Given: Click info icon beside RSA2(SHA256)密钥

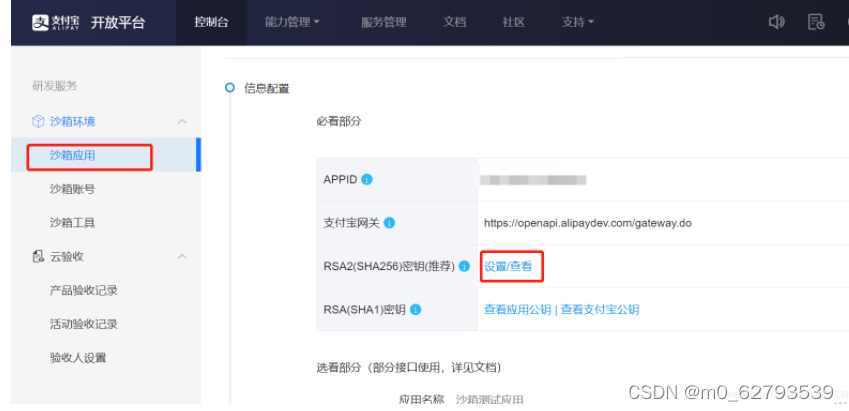Looking at the screenshot, I should (x=465, y=266).
